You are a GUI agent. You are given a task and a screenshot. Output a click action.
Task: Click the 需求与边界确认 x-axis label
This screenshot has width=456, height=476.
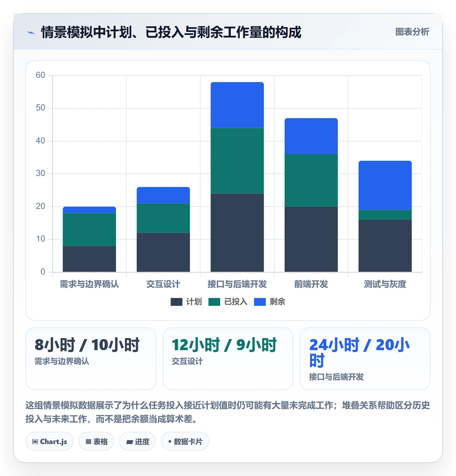[89, 284]
